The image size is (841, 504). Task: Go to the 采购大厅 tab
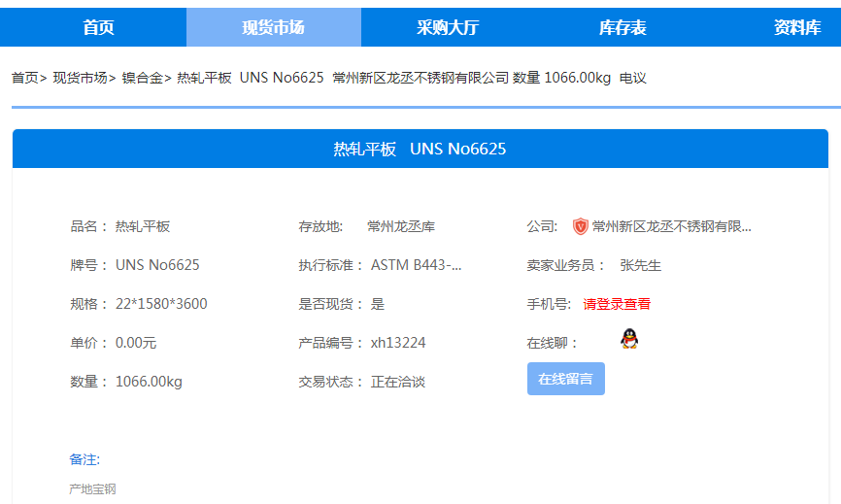[448, 27]
